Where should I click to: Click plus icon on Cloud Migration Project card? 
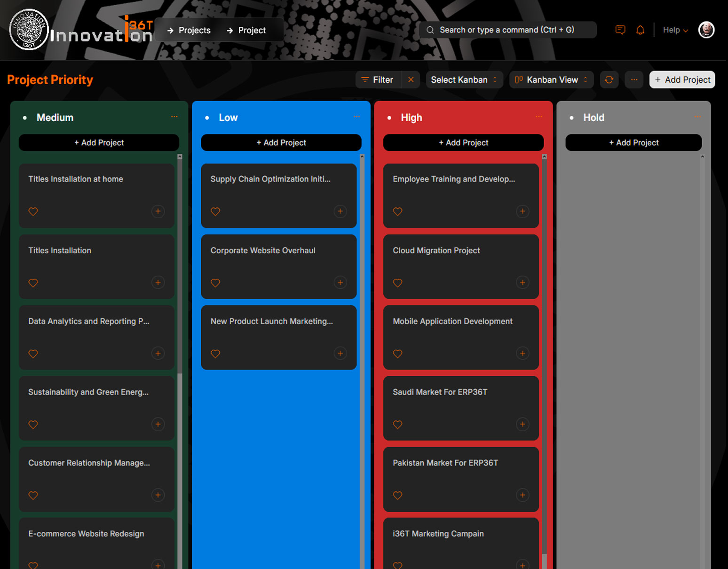coord(522,283)
